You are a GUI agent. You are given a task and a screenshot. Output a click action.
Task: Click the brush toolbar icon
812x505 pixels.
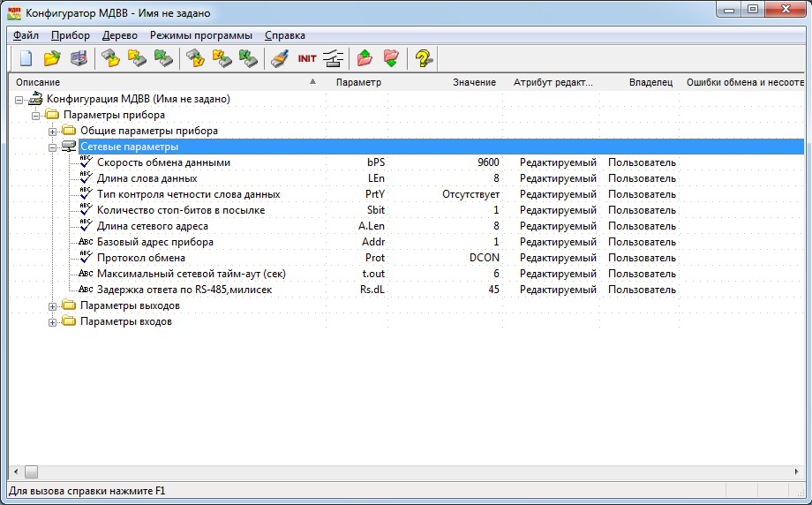(279, 59)
